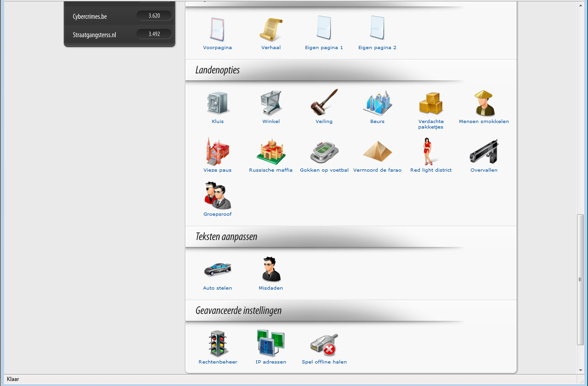This screenshot has width=588, height=386.
Task: Open the Eigen pagina 1 icon
Action: click(x=324, y=28)
